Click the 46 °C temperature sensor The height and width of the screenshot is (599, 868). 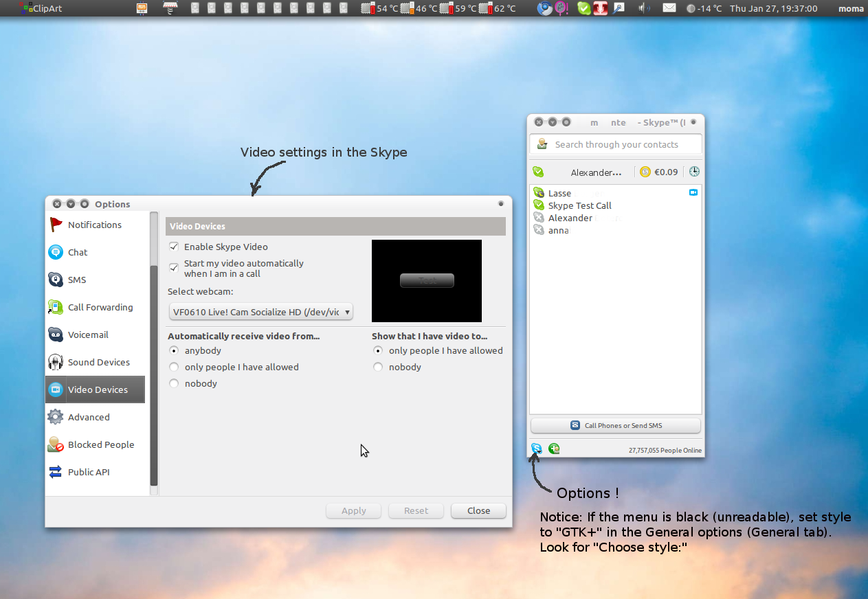[419, 8]
